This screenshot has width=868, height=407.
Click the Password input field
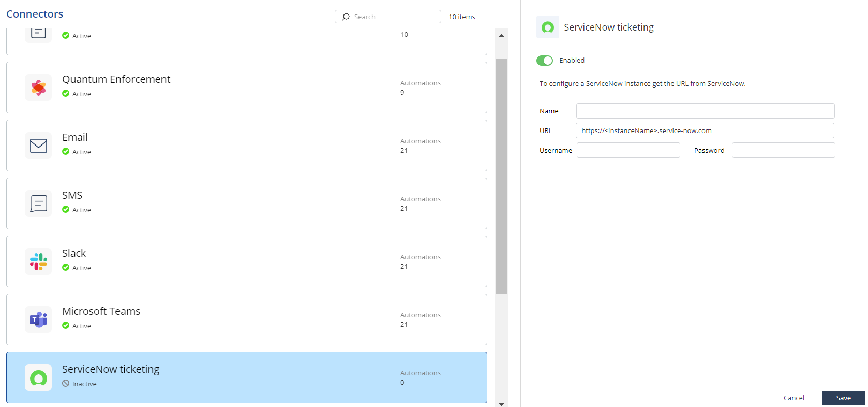pyautogui.click(x=784, y=150)
